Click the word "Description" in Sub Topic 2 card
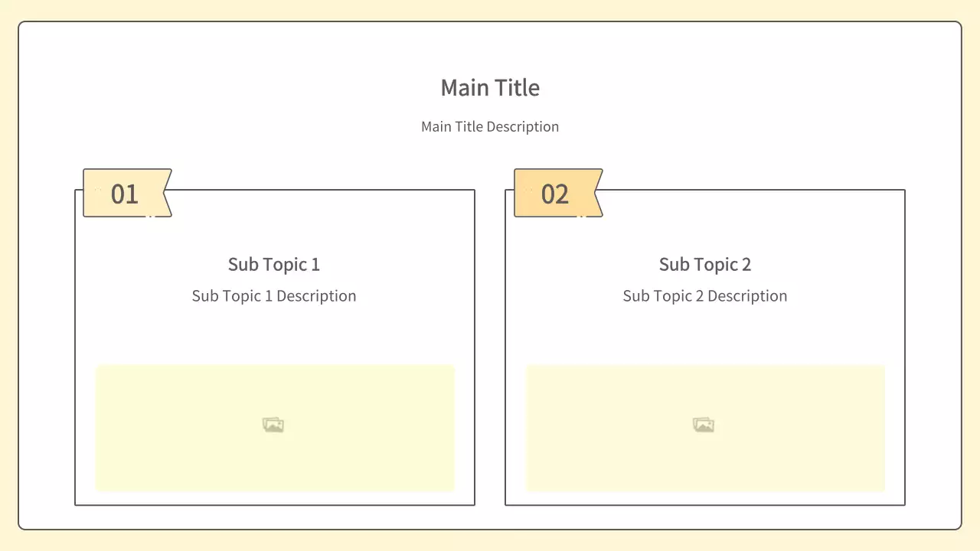 point(747,296)
